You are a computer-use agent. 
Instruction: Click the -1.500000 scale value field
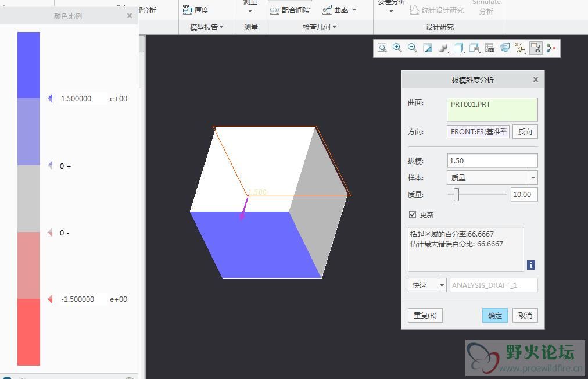[x=82, y=299]
